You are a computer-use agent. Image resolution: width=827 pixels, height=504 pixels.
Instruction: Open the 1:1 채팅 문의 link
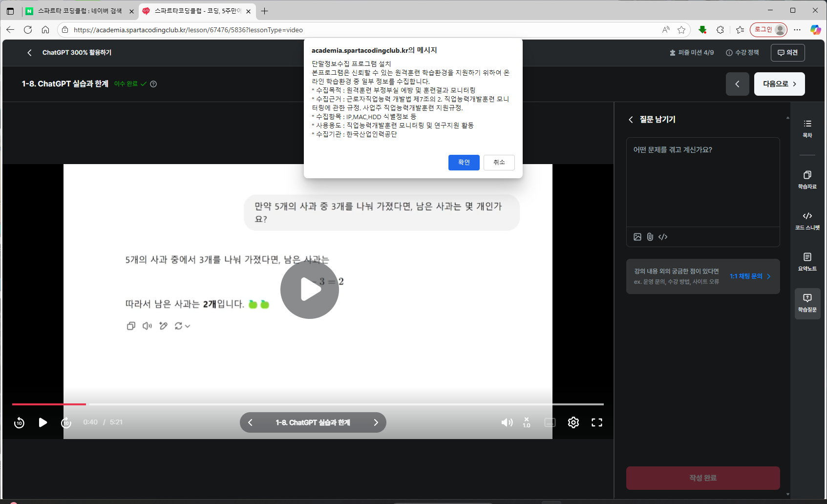point(750,276)
